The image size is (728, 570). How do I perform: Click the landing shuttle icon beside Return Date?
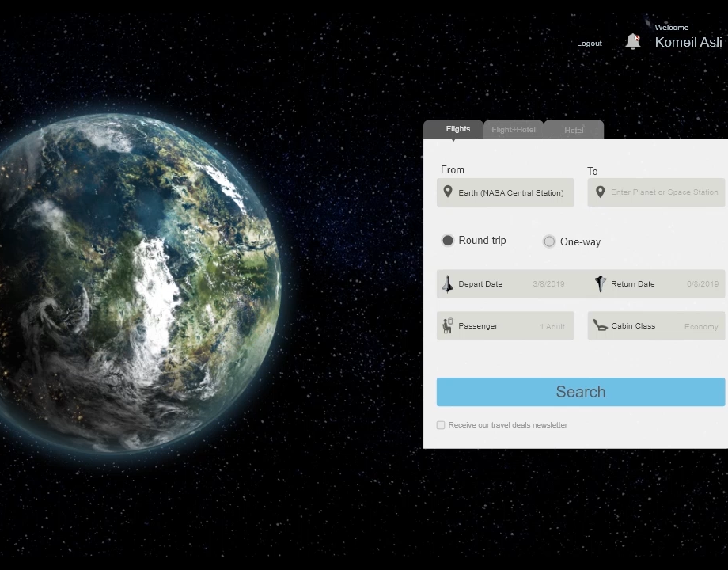[x=601, y=283]
